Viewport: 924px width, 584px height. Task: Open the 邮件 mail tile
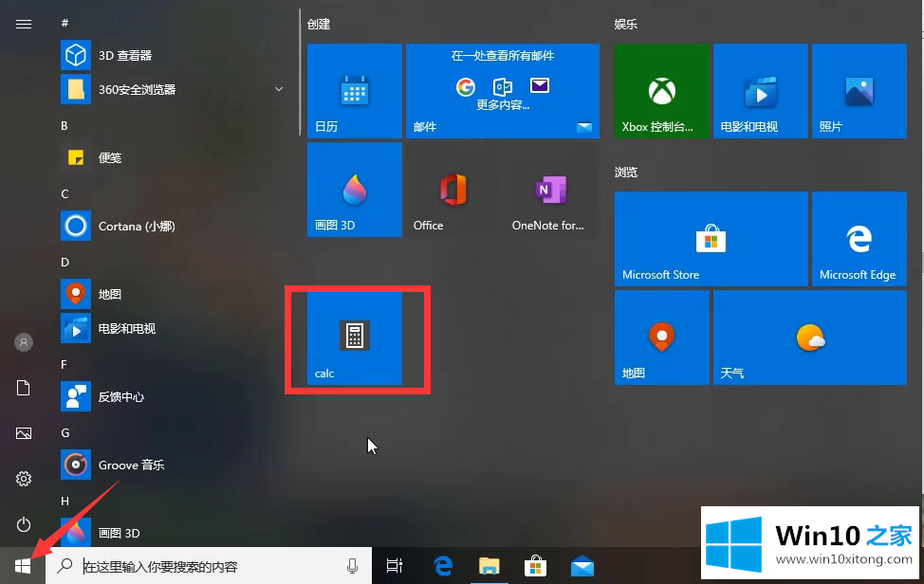tap(503, 91)
